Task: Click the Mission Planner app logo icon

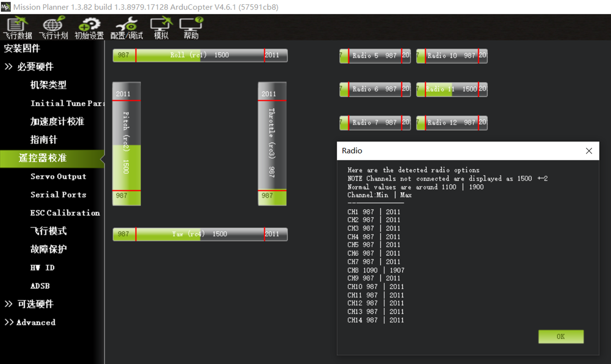Action: point(5,7)
